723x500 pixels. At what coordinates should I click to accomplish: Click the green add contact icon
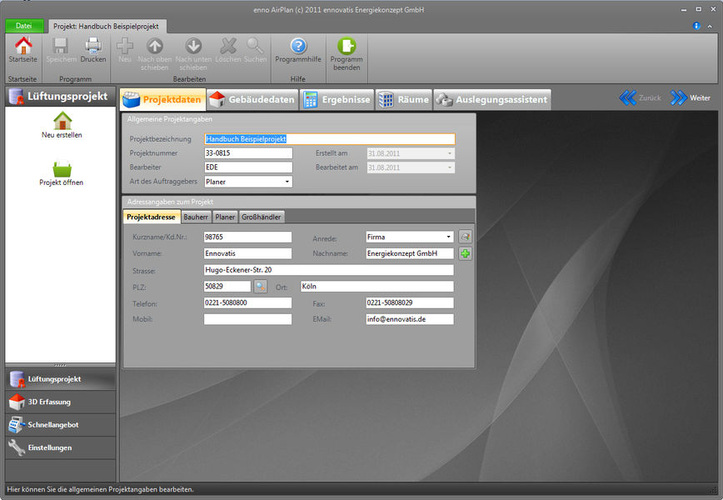[465, 254]
